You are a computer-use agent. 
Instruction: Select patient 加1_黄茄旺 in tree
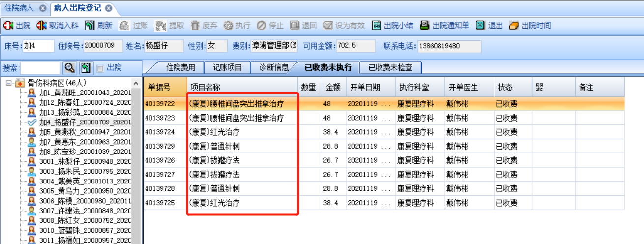85,92
